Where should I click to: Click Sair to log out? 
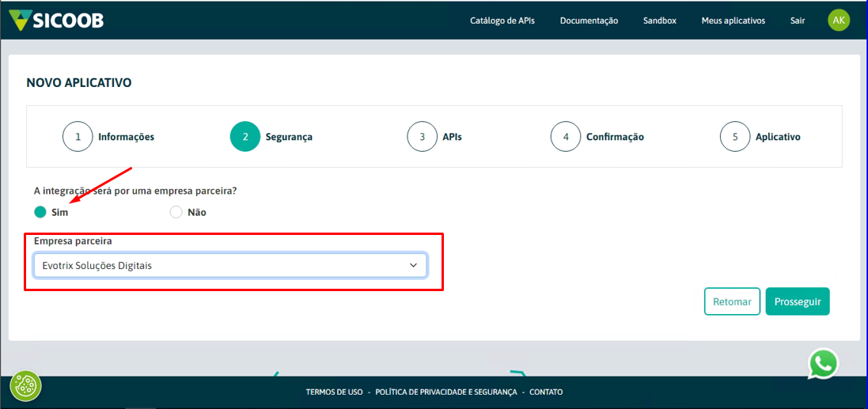[798, 21]
